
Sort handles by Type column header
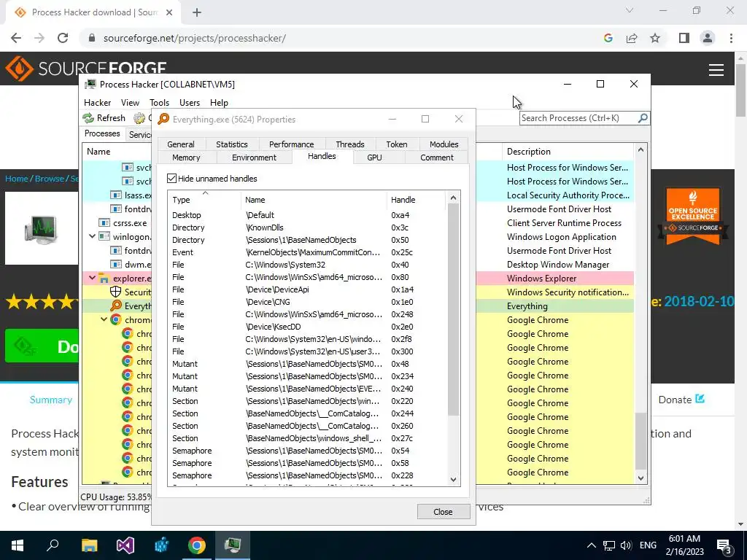(x=205, y=200)
